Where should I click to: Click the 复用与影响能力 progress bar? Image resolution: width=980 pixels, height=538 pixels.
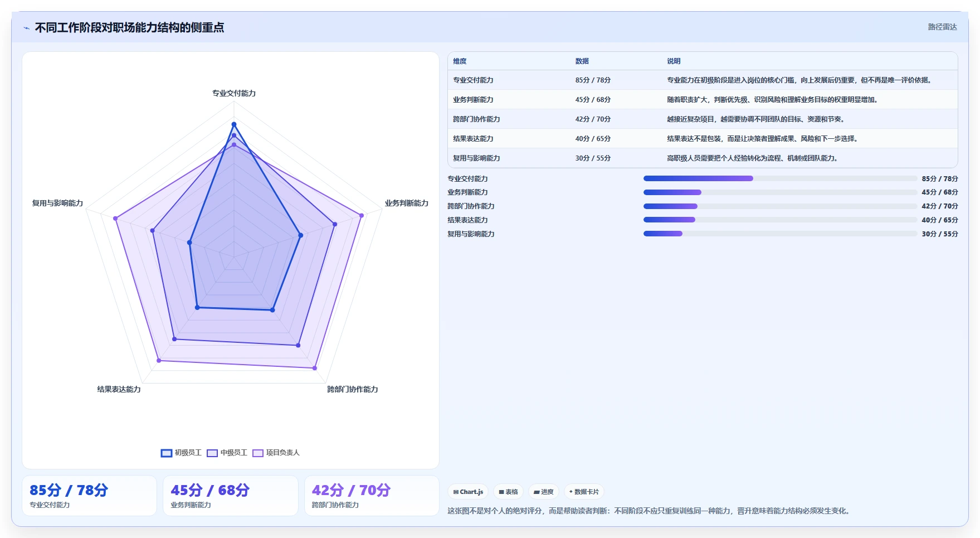tap(780, 234)
